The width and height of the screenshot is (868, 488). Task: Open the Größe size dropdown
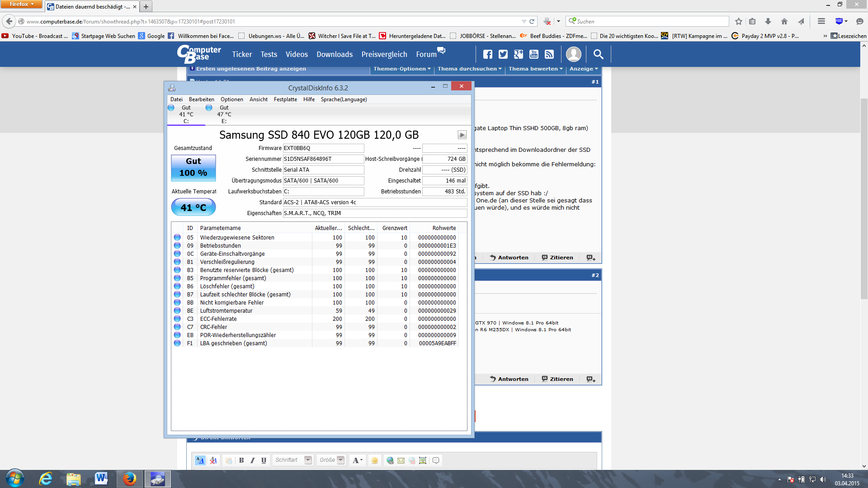(331, 460)
